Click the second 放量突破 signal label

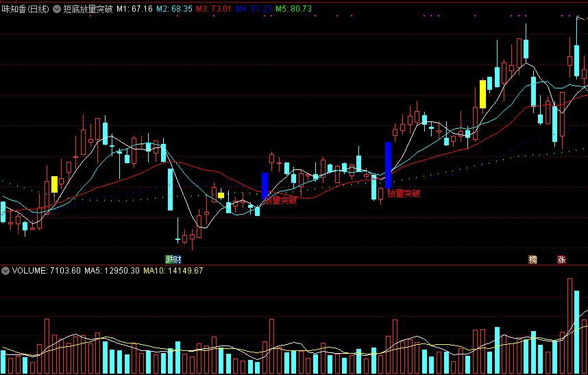[x=404, y=193]
